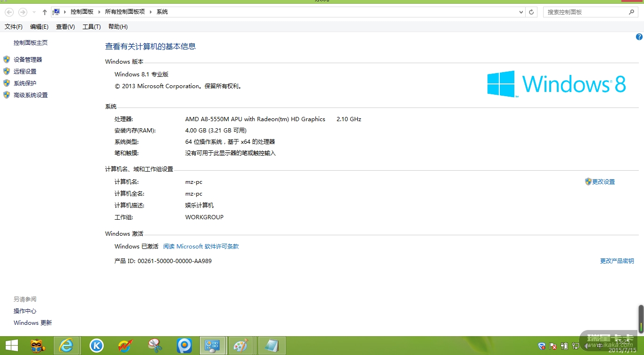Click the computer icon in the address bar
Screen dimensions: 644x355
point(56,12)
